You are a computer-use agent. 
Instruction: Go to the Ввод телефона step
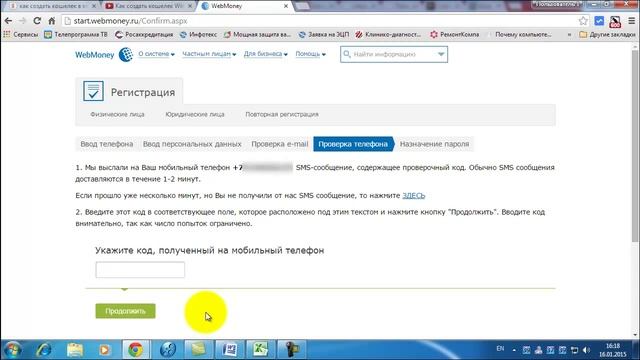click(107, 144)
